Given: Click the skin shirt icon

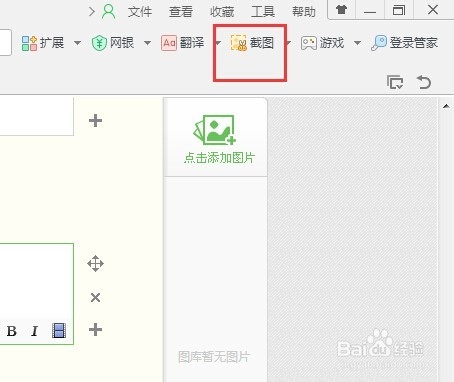Looking at the screenshot, I should 341,10.
